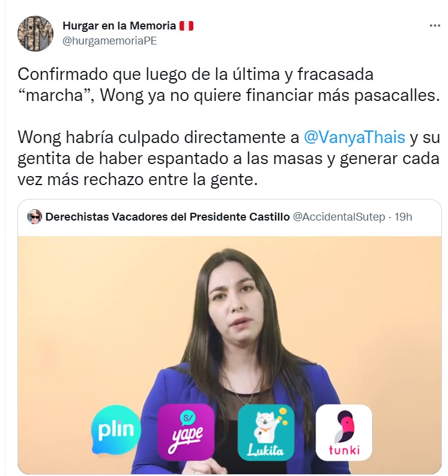The height and width of the screenshot is (476, 448).
Task: Click the second paragraph about rechazo entre la gente
Action: click(229, 158)
